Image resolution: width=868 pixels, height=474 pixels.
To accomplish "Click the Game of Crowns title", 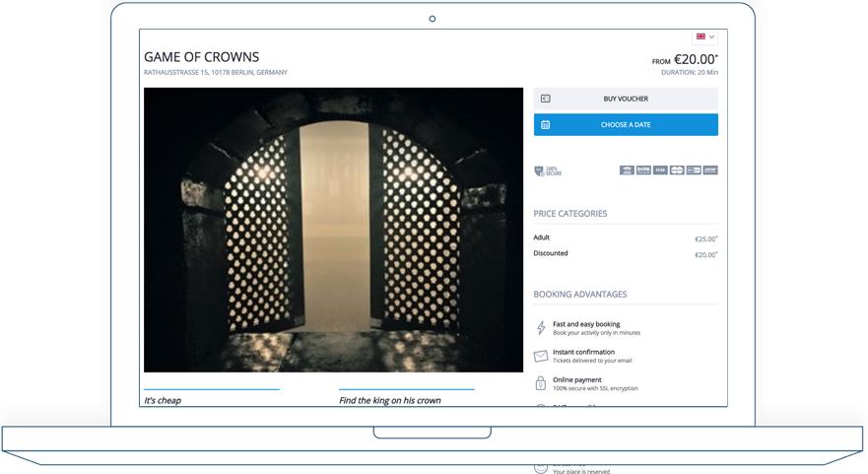I will click(202, 57).
